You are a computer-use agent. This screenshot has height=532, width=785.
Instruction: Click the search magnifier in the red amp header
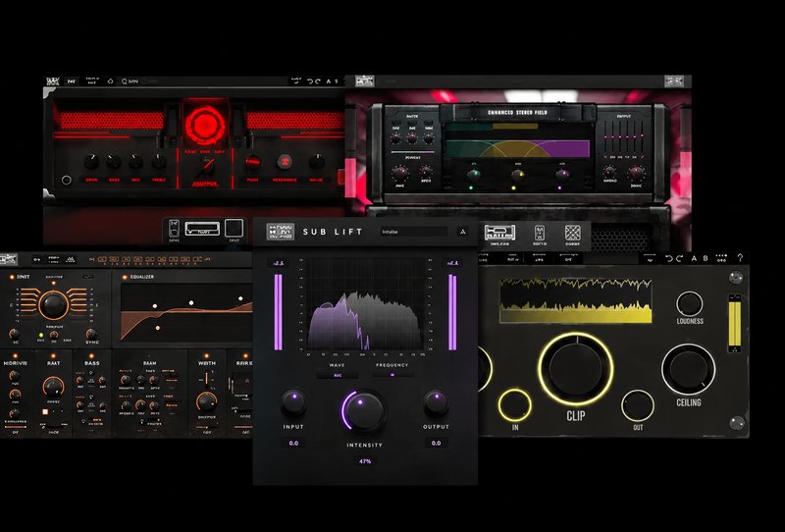(125, 81)
